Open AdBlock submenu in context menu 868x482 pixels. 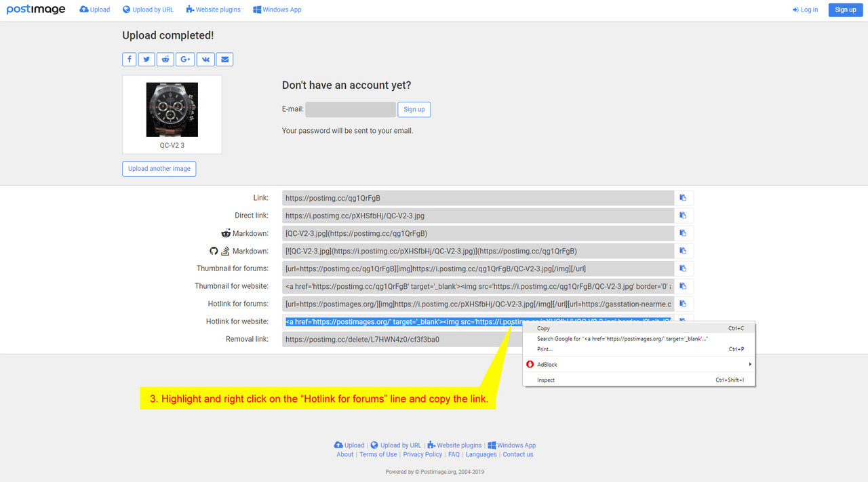point(639,365)
